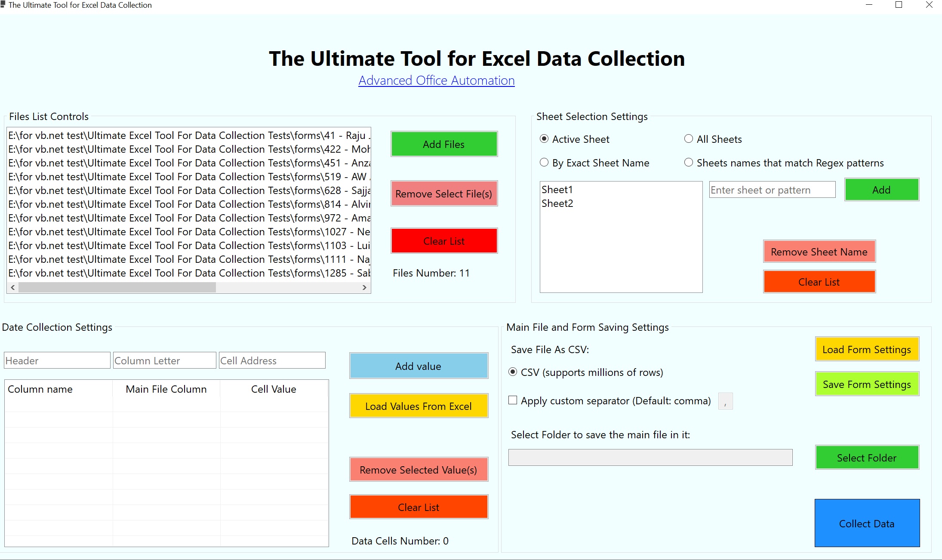Click the Save Form Settings button

pos(867,384)
